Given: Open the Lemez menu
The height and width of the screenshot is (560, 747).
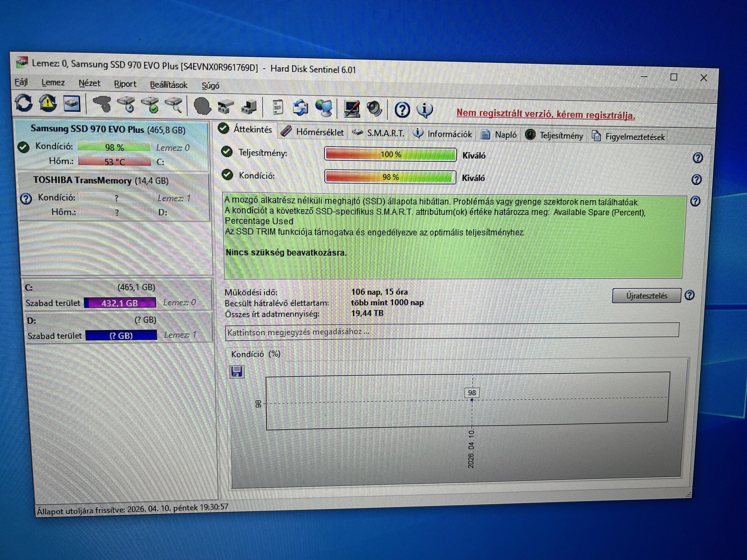Looking at the screenshot, I should (53, 83).
